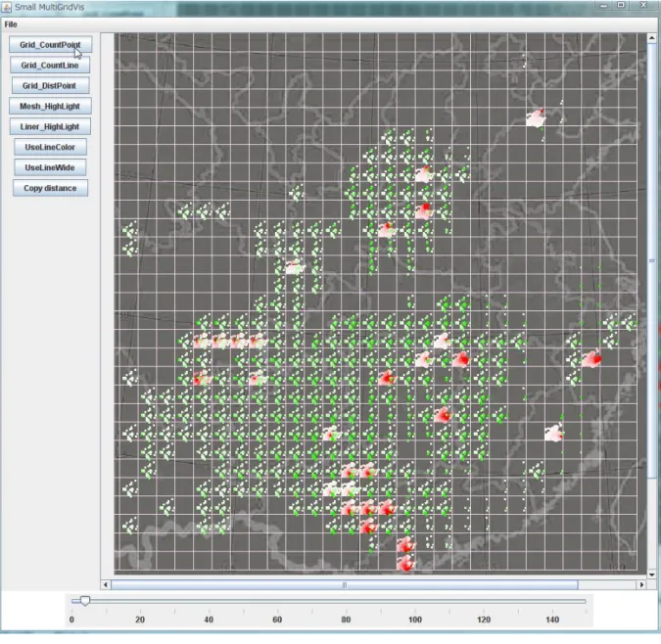
Task: Enable the UseLineColor option
Action: [x=50, y=147]
